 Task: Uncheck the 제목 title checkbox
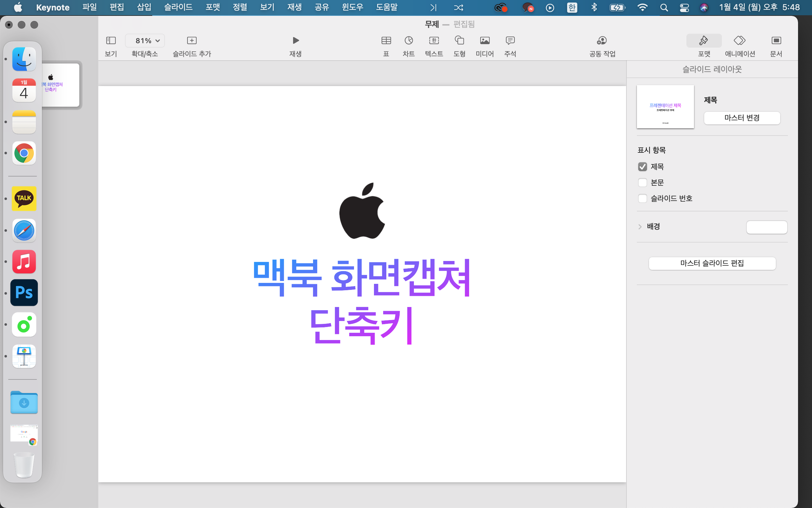tap(642, 167)
